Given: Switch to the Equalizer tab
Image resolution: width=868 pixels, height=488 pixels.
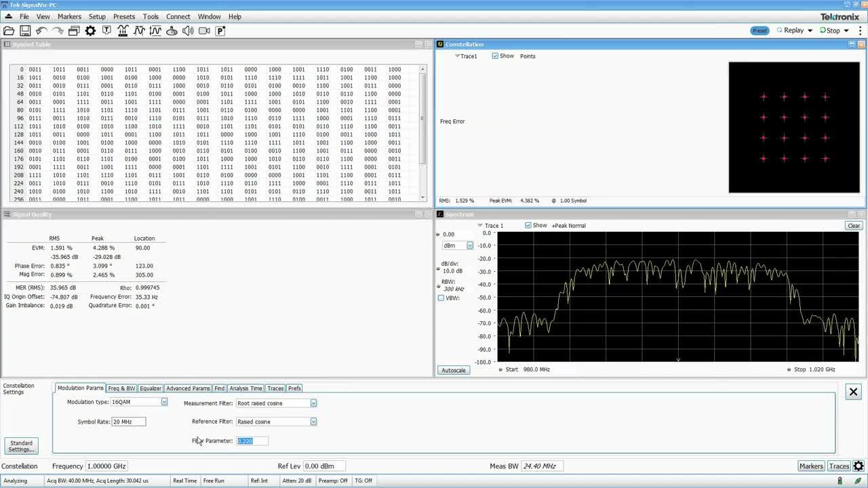Looking at the screenshot, I should click(150, 388).
